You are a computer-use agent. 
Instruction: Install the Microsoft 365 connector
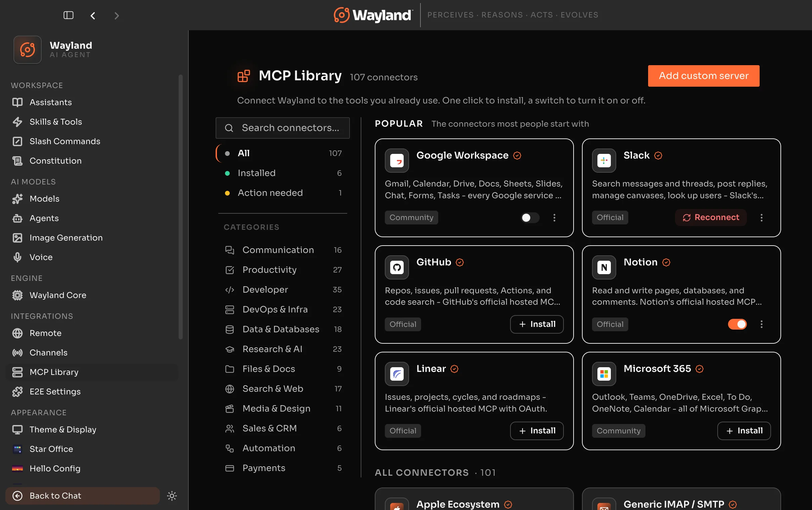point(744,431)
